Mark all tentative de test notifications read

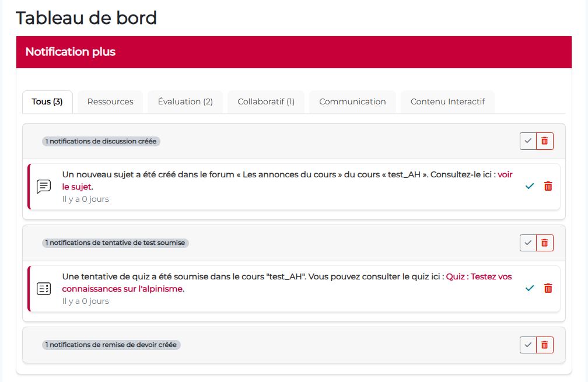tap(528, 243)
